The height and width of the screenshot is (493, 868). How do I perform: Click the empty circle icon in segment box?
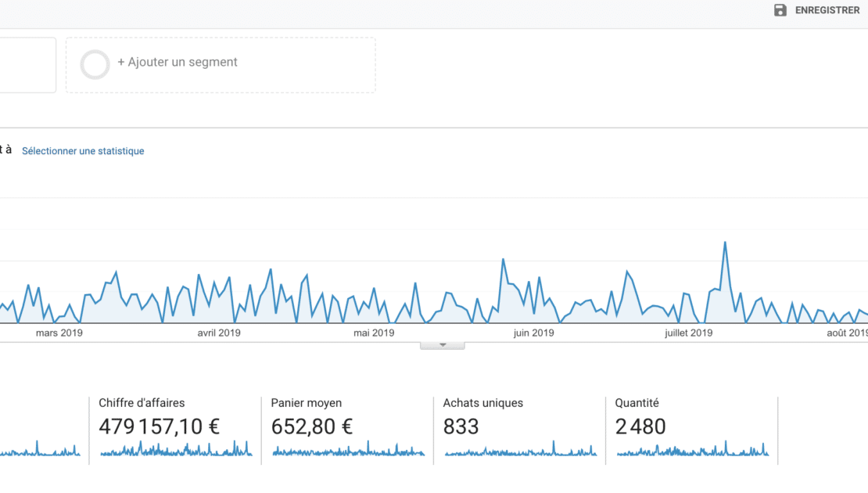click(95, 65)
